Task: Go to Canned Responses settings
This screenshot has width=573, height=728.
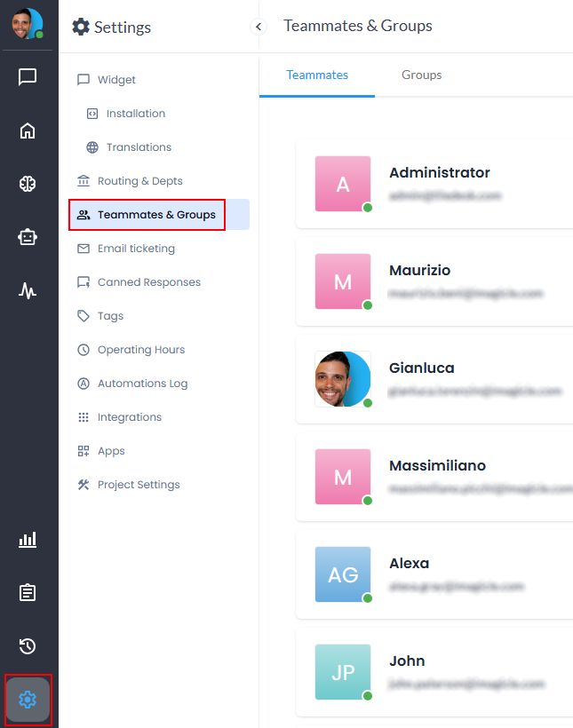Action: pos(148,282)
